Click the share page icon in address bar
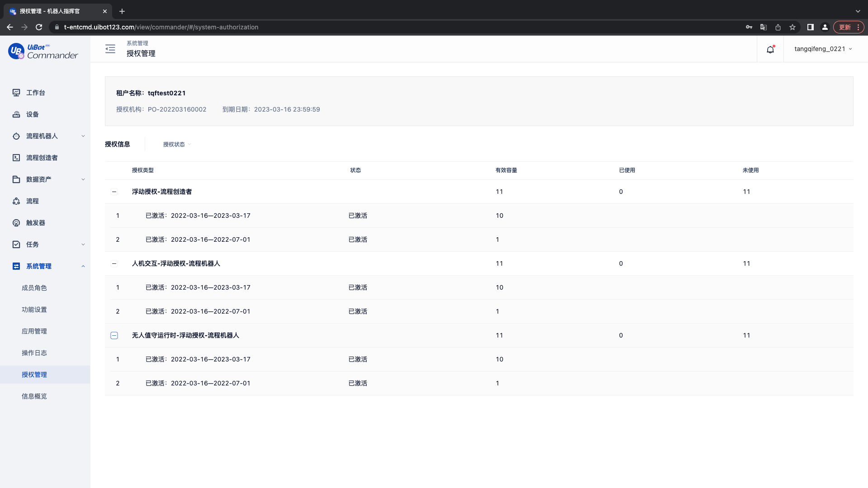 778,27
